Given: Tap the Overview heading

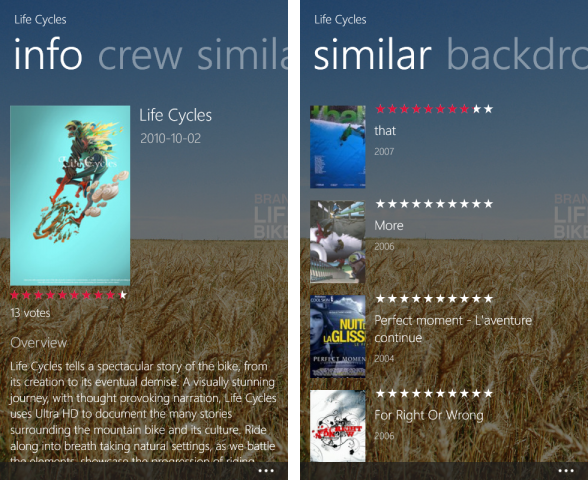Looking at the screenshot, I should coord(39,342).
